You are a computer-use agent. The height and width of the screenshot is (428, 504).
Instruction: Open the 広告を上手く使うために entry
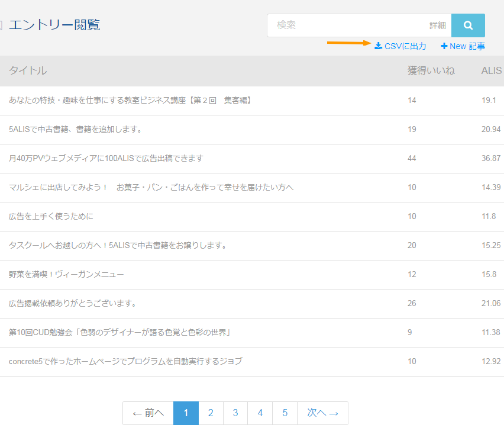51,217
